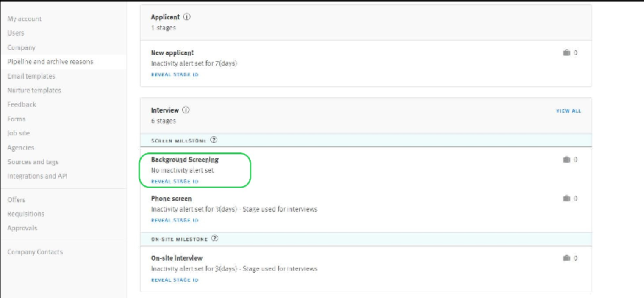Select Pipeline and archive reasons

coord(50,62)
